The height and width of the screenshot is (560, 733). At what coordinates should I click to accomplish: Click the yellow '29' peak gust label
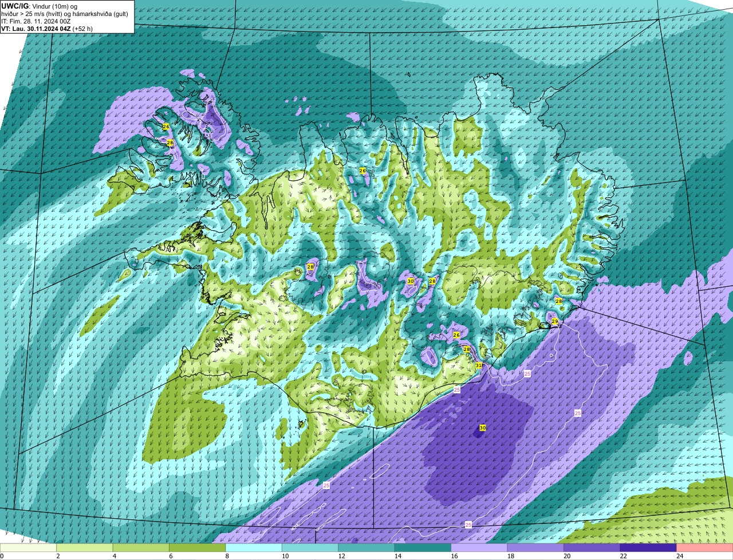pyautogui.click(x=554, y=322)
